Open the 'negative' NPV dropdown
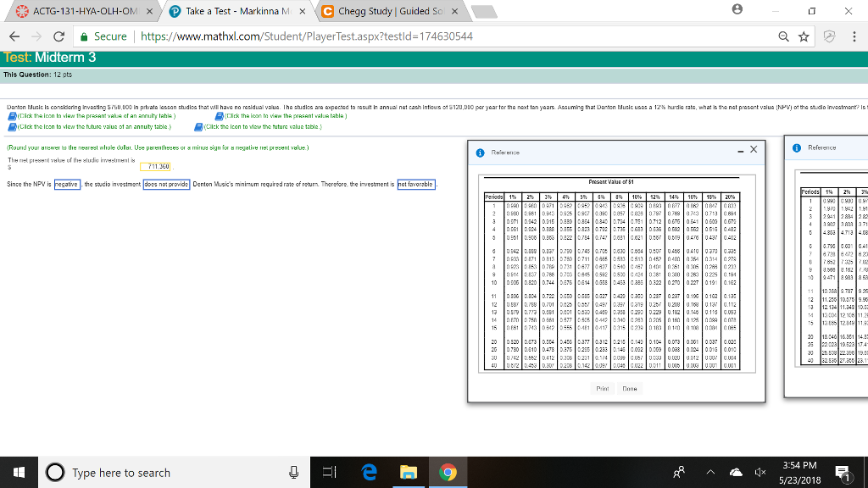The height and width of the screenshot is (488, 868). pos(67,184)
